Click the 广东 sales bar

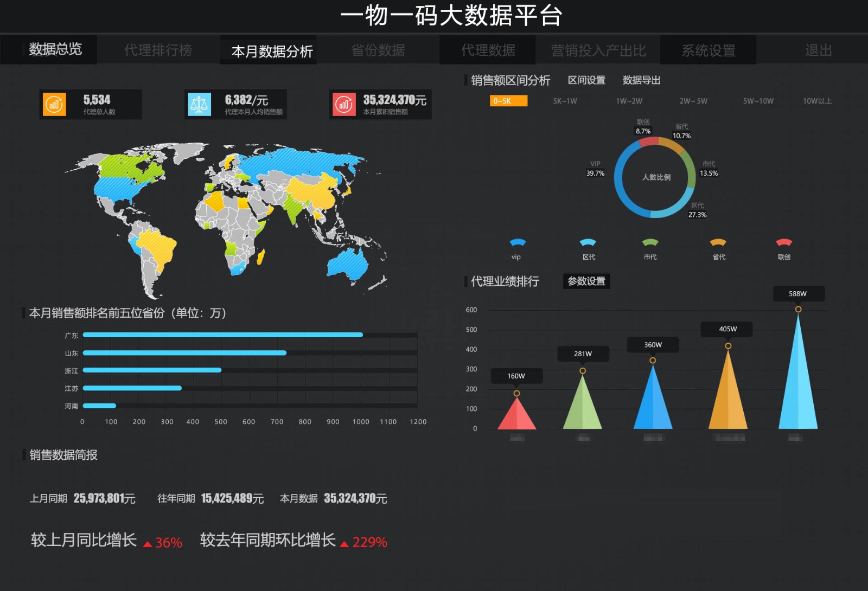click(222, 335)
